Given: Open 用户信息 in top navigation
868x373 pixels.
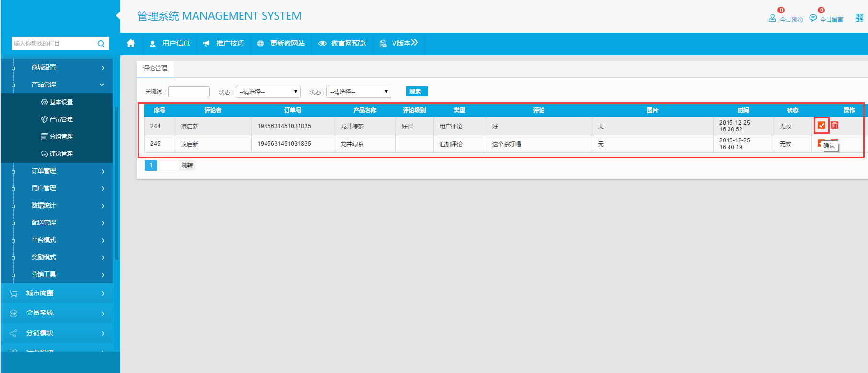Looking at the screenshot, I should click(x=170, y=43).
